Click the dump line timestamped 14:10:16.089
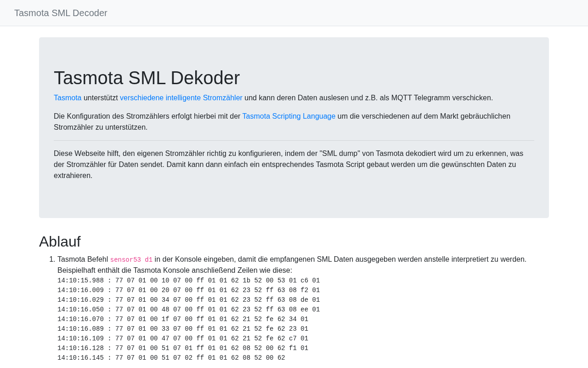Viewport: 588px width, 368px height. coord(183,329)
